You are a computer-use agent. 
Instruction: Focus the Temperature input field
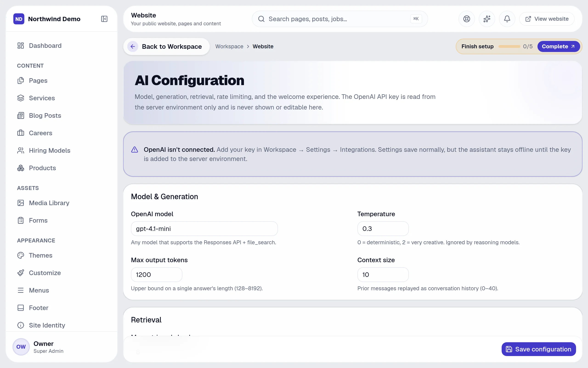click(x=383, y=229)
